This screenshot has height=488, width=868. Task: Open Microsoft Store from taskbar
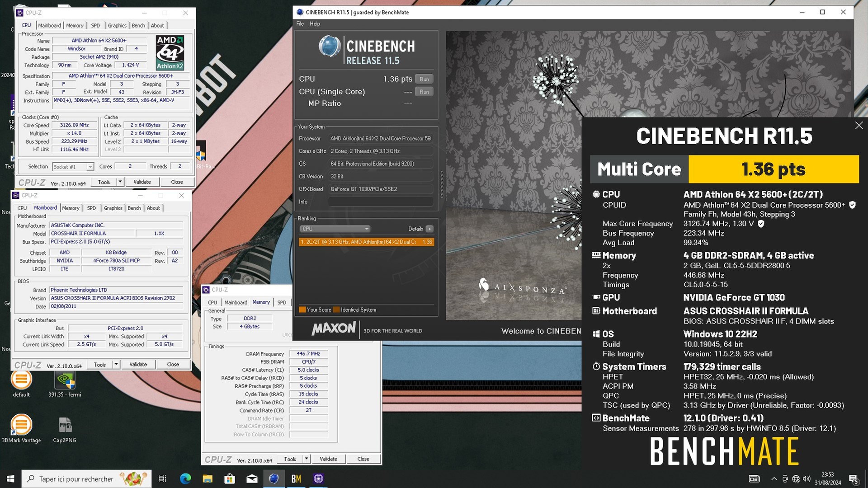click(x=230, y=479)
